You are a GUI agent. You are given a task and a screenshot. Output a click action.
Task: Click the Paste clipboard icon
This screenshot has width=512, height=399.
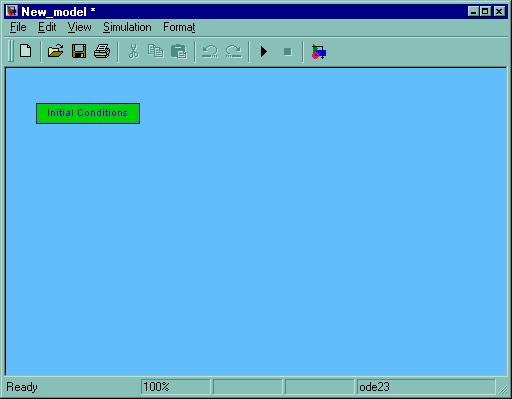179,52
